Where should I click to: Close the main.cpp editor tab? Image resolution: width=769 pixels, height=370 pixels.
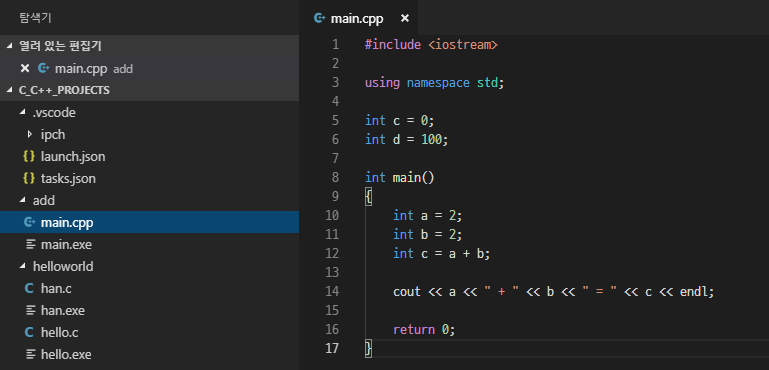(405, 19)
